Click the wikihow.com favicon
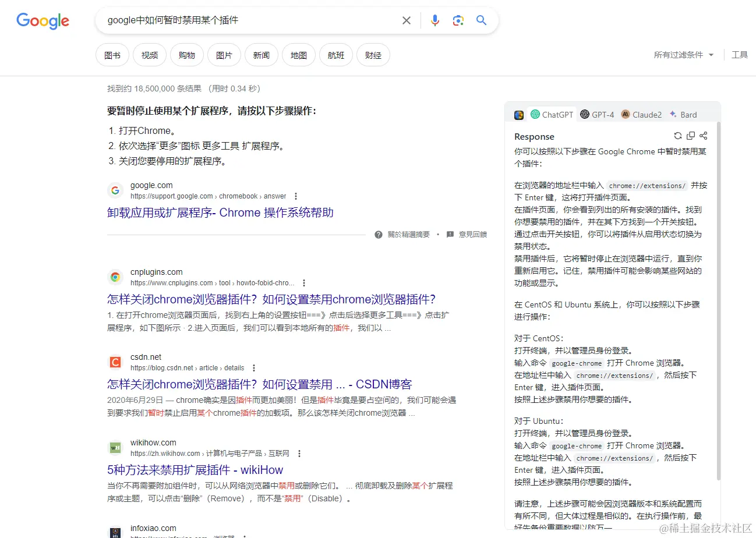The width and height of the screenshot is (756, 538). tap(115, 448)
